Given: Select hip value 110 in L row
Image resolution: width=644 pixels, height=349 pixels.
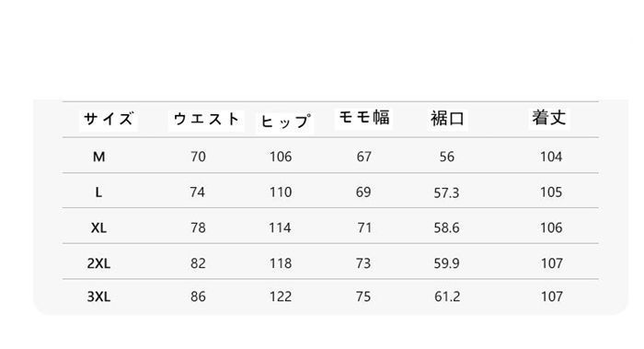Looking at the screenshot, I should click(x=281, y=192).
